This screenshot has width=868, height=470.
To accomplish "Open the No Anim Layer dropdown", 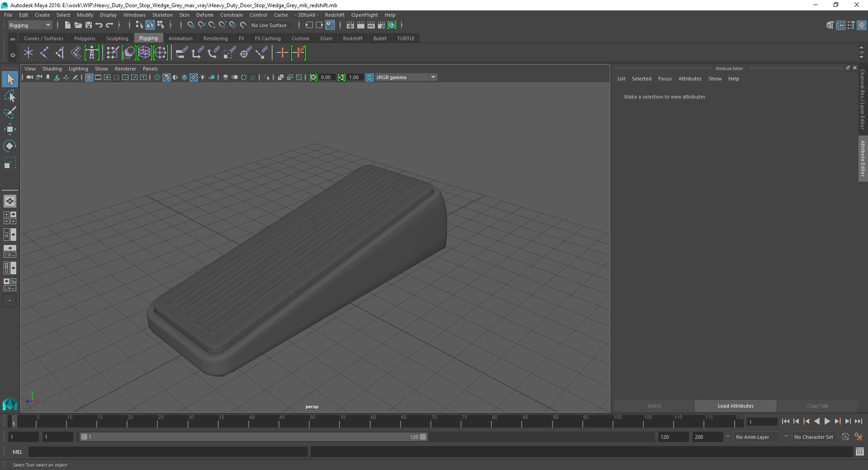I will 757,437.
